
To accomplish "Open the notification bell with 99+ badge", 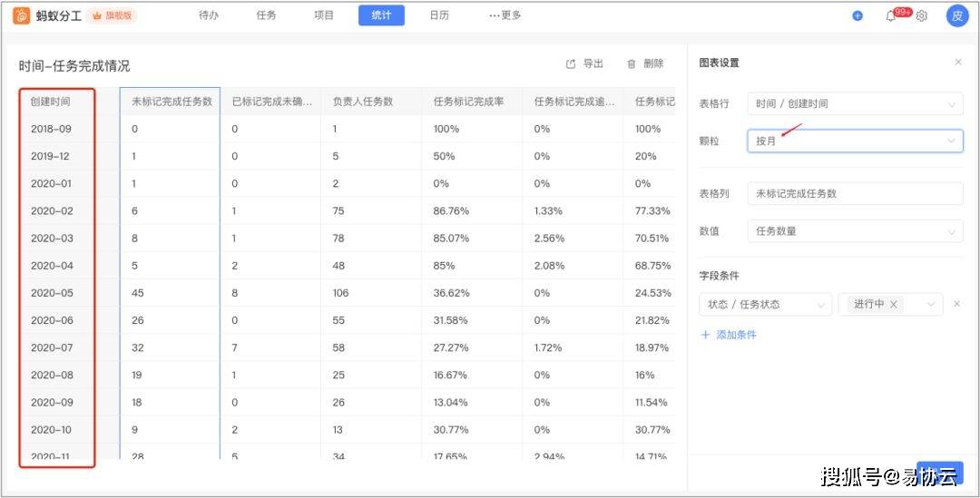I will [x=891, y=15].
